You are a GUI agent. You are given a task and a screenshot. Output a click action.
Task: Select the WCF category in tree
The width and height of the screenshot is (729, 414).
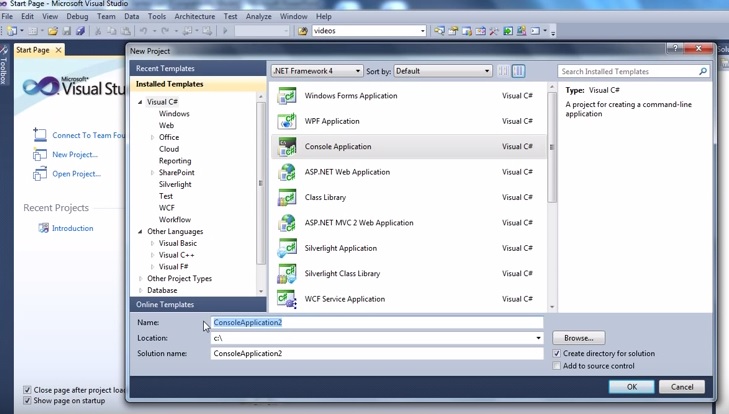coord(167,208)
